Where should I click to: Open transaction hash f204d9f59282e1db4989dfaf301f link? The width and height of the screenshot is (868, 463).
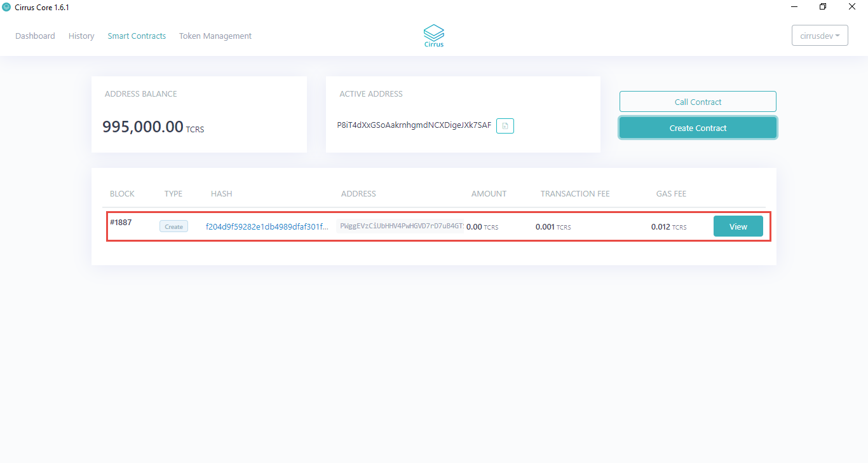point(267,226)
